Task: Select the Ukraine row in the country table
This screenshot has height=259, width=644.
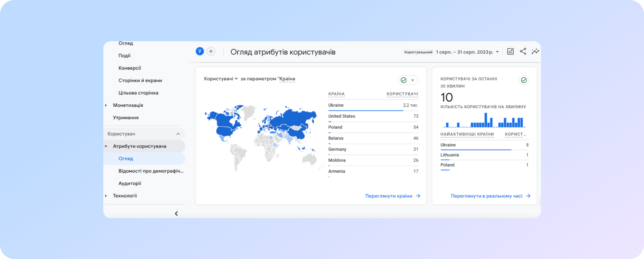Action: pyautogui.click(x=373, y=105)
